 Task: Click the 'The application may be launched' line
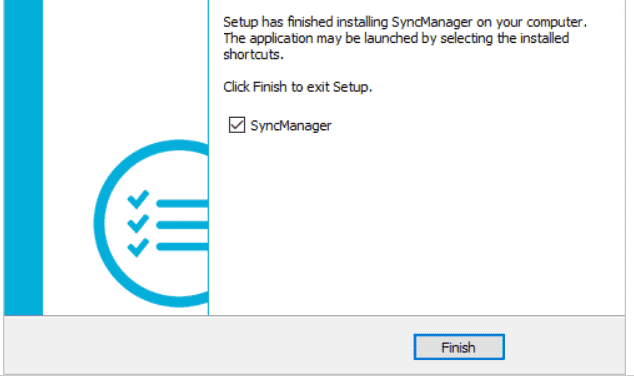pyautogui.click(x=396, y=38)
